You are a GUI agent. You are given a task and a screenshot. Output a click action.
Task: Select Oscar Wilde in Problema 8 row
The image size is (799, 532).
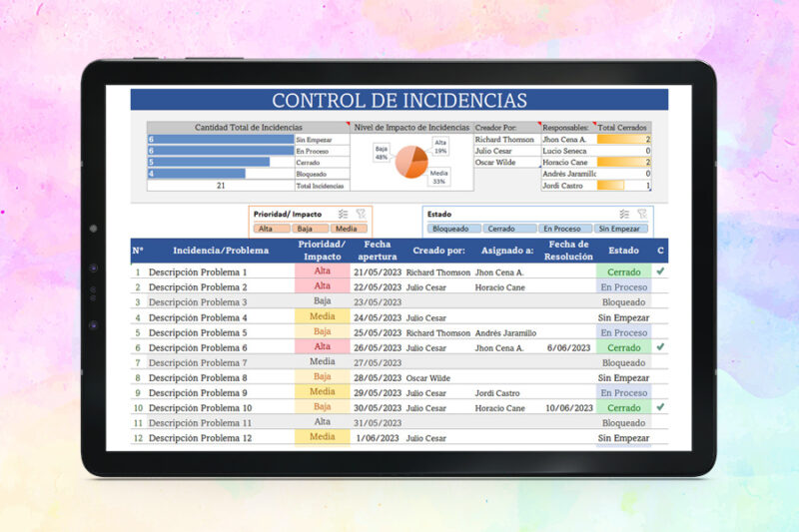pyautogui.click(x=428, y=378)
